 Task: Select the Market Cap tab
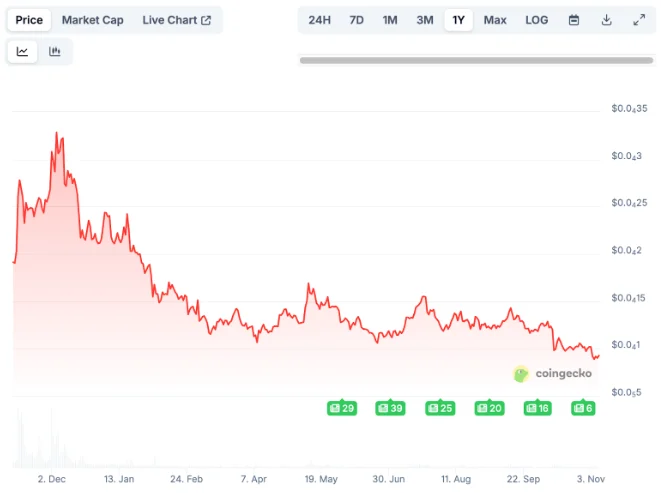[93, 20]
